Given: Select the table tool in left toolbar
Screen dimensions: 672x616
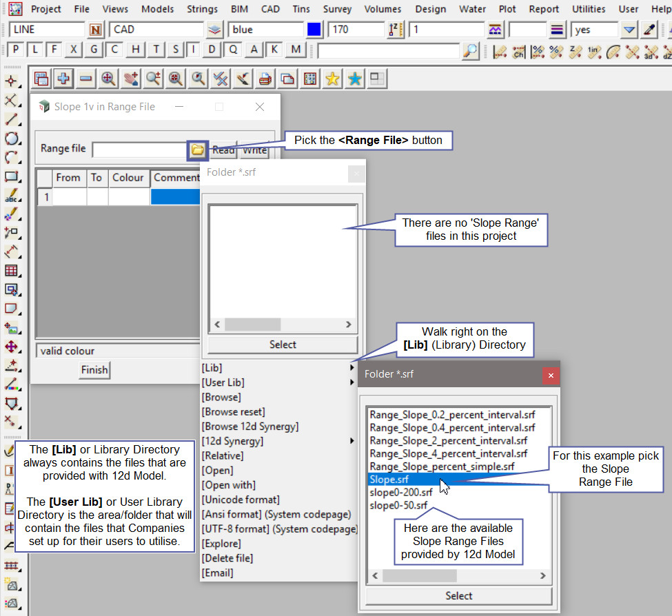Looking at the screenshot, I should tap(11, 270).
